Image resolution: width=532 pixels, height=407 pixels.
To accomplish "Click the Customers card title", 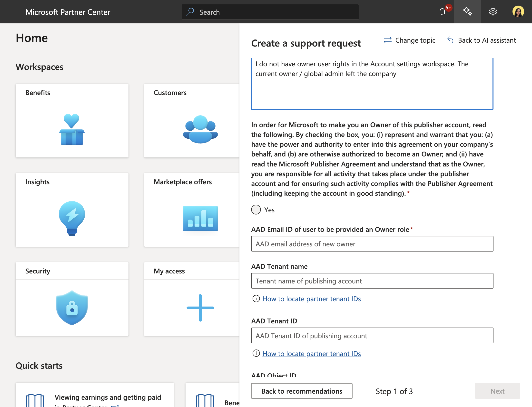I will (170, 93).
